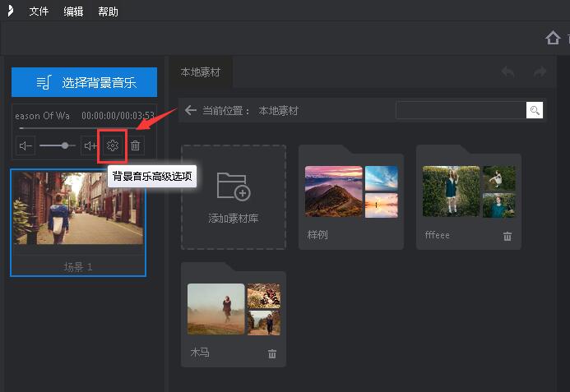Increase volume with speaker plus icon
This screenshot has height=392, width=570.
pyautogui.click(x=90, y=145)
